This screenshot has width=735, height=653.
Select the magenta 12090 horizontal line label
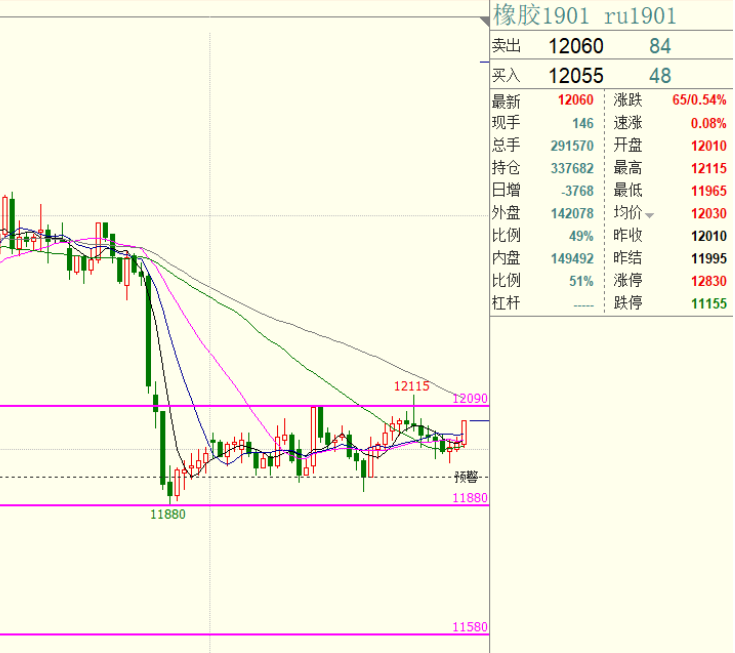point(470,398)
